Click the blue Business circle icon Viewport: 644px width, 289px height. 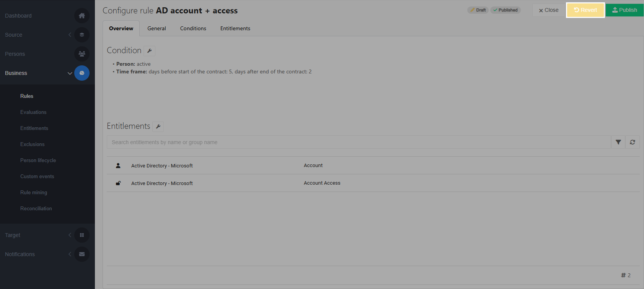tap(82, 73)
